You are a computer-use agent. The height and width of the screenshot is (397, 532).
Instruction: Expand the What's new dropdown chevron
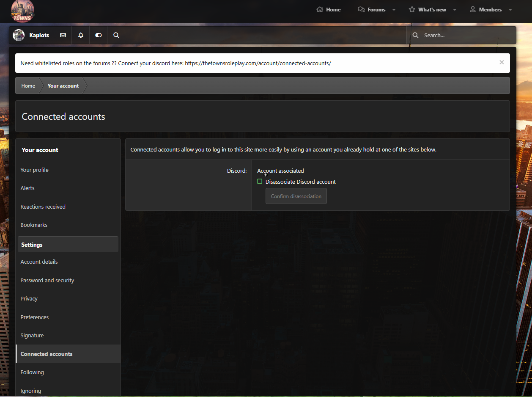click(455, 9)
